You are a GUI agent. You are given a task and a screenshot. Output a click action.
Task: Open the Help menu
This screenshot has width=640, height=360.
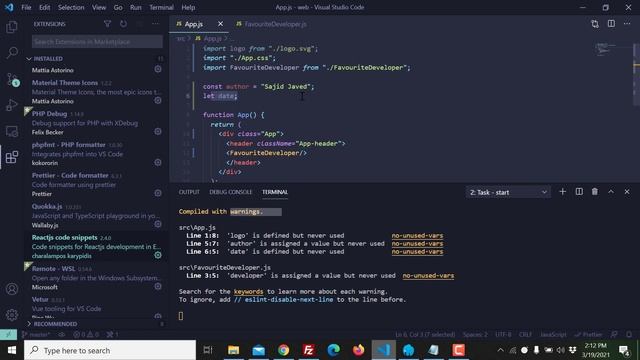point(188,7)
